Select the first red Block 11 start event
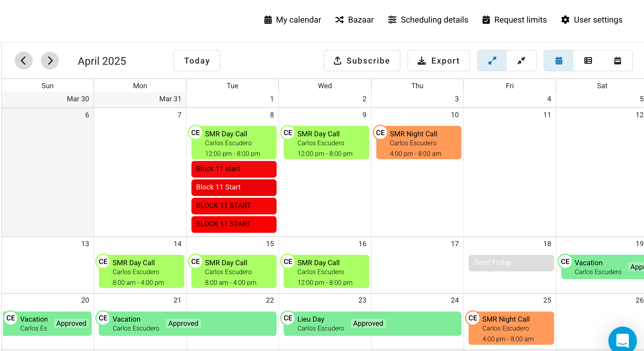 [234, 169]
